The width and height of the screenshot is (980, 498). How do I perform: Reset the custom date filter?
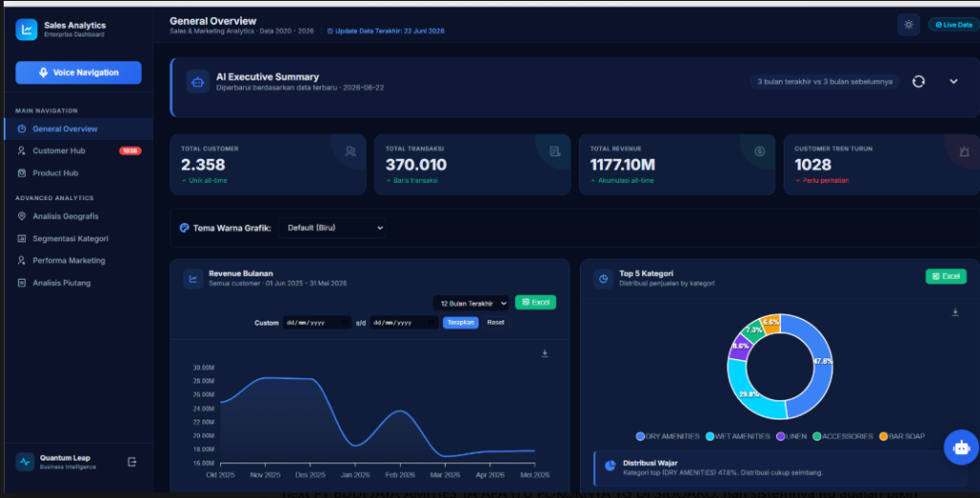pyautogui.click(x=496, y=323)
